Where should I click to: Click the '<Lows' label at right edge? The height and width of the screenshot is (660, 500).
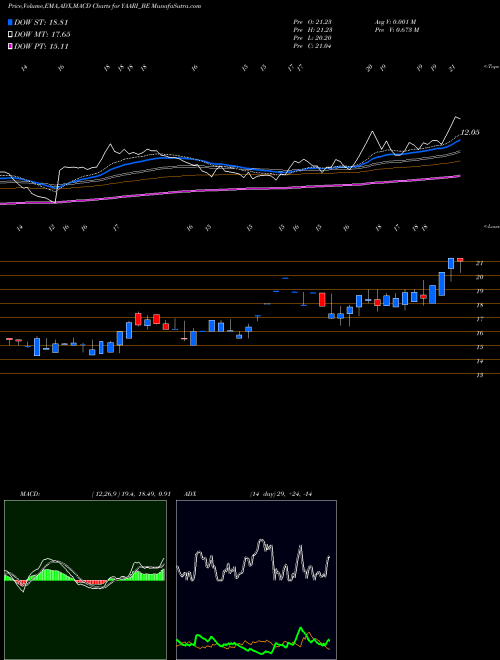click(x=491, y=226)
